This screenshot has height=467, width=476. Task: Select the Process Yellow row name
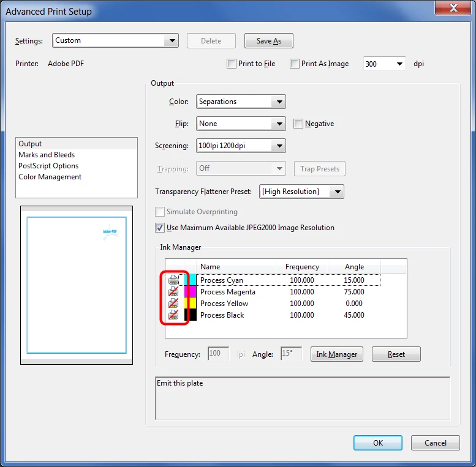(224, 303)
